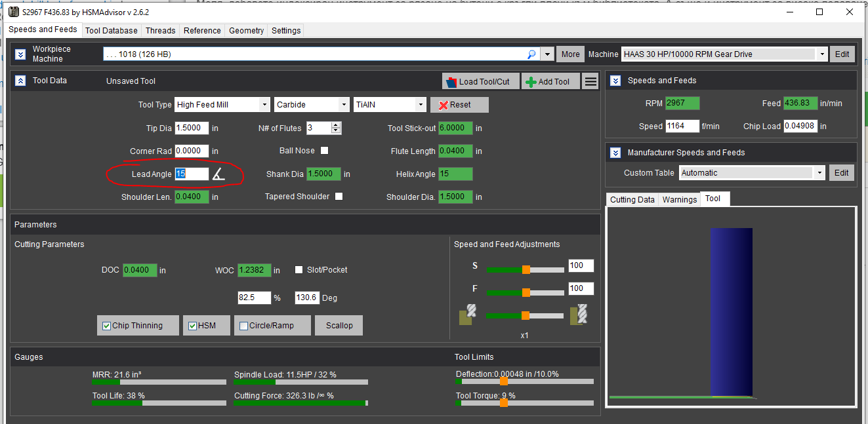Disable the Chip Thinning checkbox
Image resolution: width=868 pixels, height=424 pixels.
(107, 326)
